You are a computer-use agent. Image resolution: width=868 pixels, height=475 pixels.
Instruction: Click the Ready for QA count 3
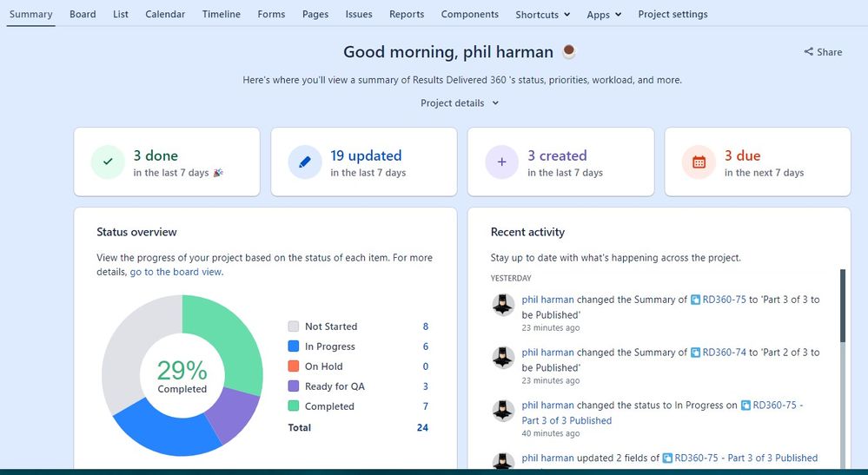pos(426,386)
